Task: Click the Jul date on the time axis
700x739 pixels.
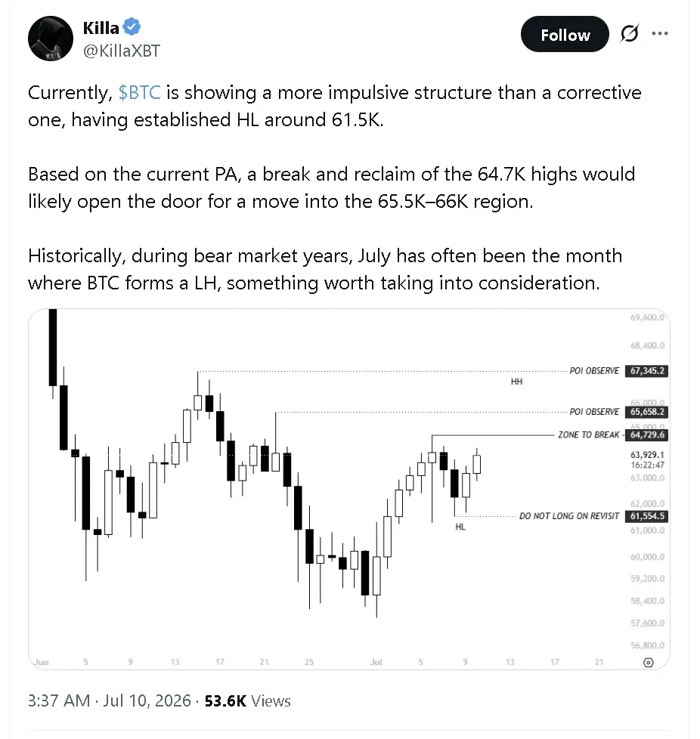Action: click(x=376, y=662)
